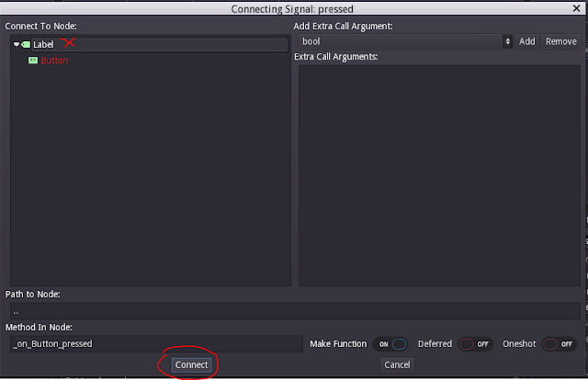Enable the Deferred toggle
The width and height of the screenshot is (588, 380).
point(475,344)
